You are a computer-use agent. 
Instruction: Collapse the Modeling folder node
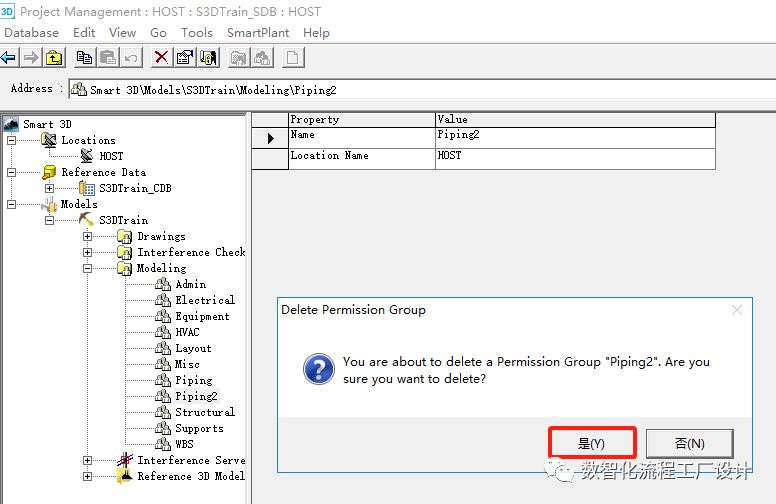[x=88, y=268]
